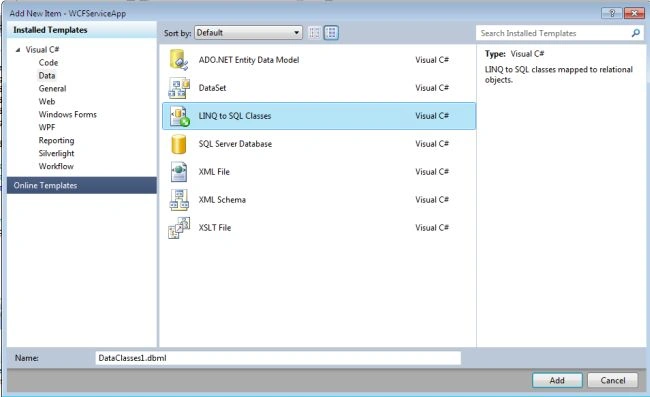Click Visual C# label in XSLT File row
This screenshot has width=650, height=397.
point(432,228)
